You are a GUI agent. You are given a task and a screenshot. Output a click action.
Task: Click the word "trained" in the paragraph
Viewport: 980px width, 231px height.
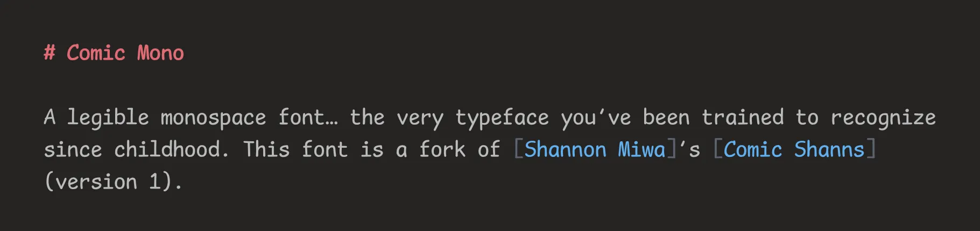point(743,118)
